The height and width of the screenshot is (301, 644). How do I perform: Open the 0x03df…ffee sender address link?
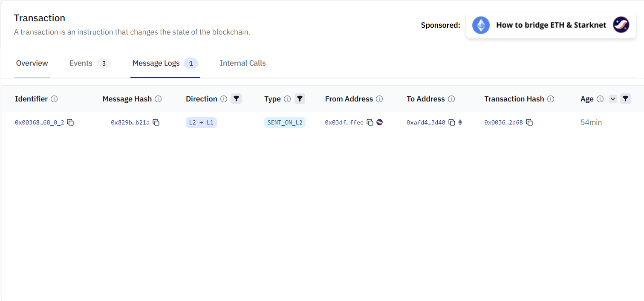344,123
